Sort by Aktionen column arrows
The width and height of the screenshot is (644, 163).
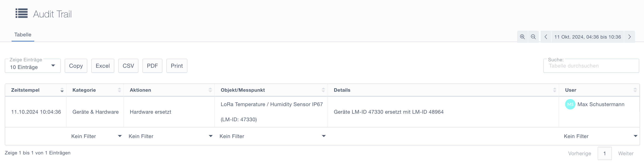point(210,90)
